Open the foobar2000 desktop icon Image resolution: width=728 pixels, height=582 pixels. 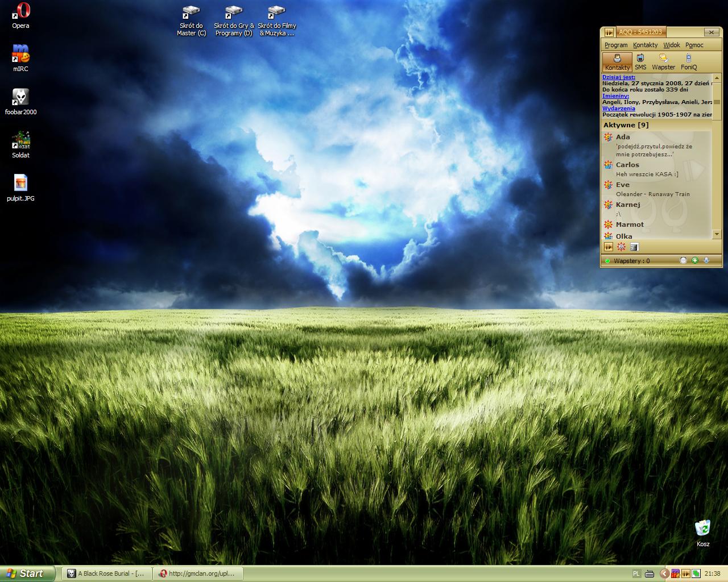(x=21, y=102)
